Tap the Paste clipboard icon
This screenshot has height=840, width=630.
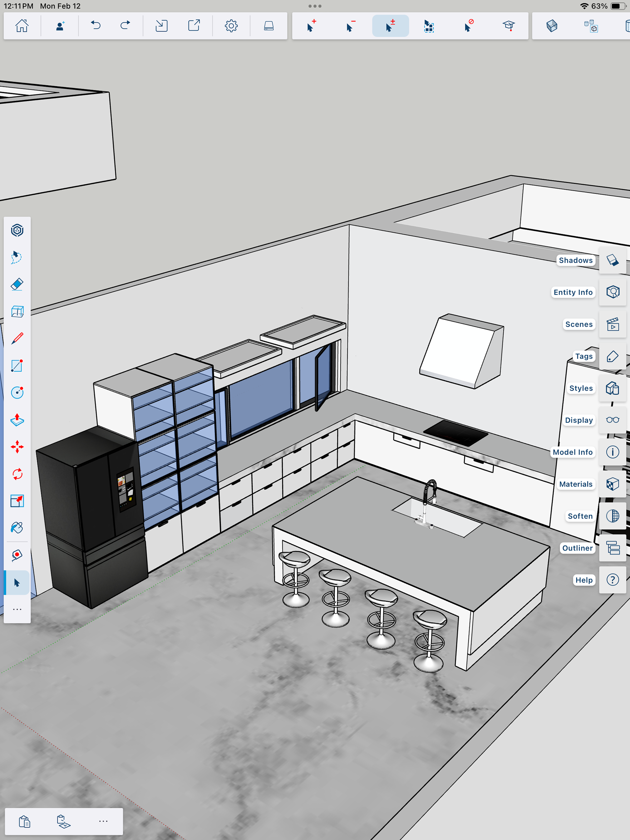click(x=24, y=821)
